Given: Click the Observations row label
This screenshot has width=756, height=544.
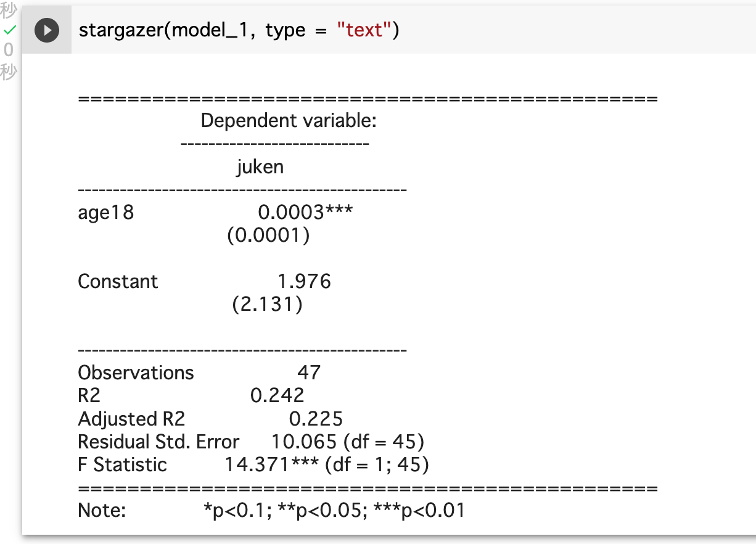Looking at the screenshot, I should point(136,373).
